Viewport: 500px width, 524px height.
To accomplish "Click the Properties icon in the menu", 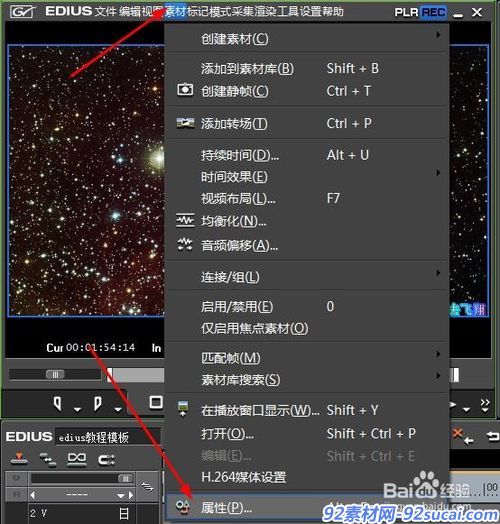I will tap(183, 507).
